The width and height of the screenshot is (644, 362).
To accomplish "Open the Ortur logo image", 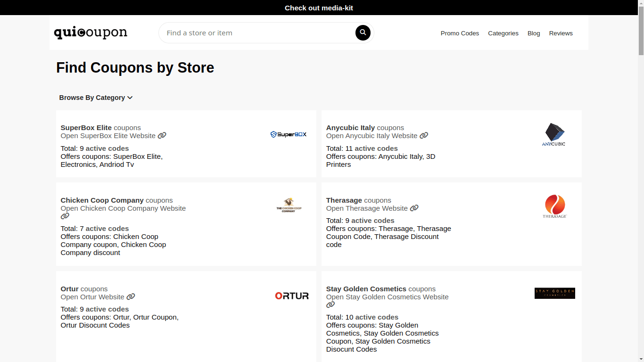I will (x=292, y=296).
